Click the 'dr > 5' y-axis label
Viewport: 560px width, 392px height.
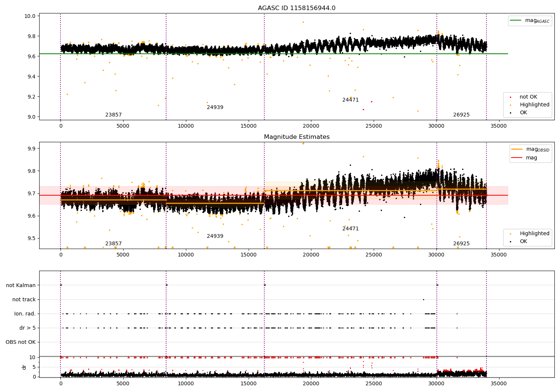click(x=28, y=328)
